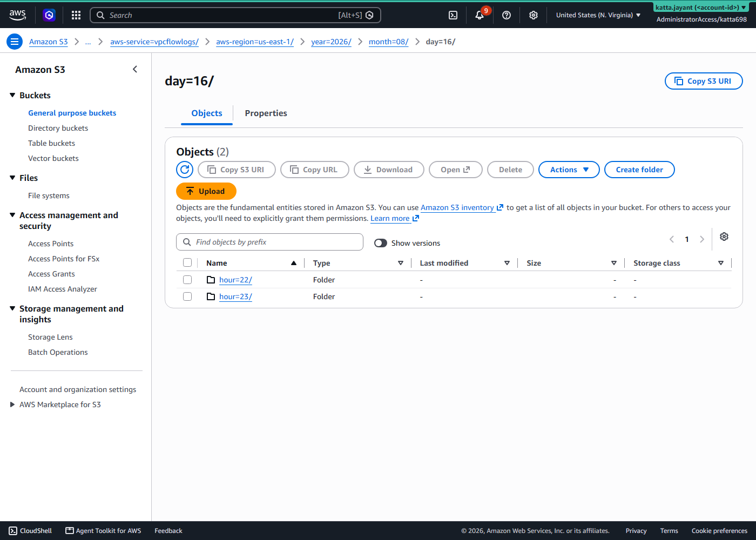Open the help question mark icon
756x540 pixels.
pos(507,15)
